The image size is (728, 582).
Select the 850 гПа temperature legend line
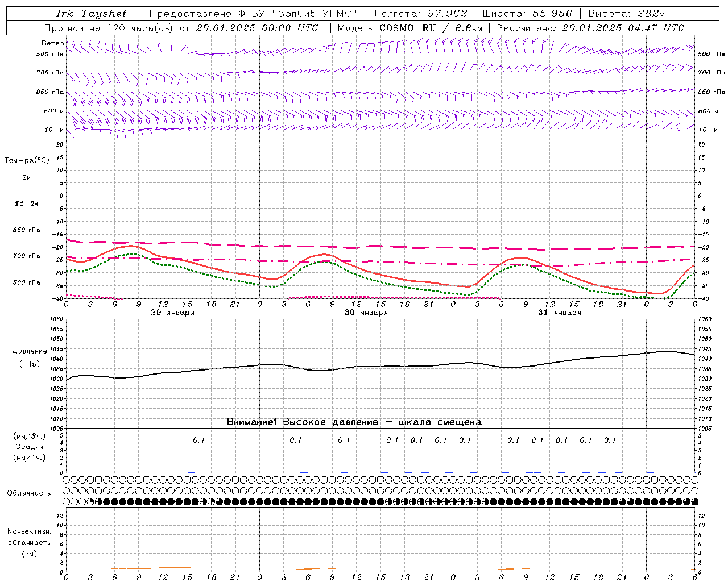coord(26,236)
